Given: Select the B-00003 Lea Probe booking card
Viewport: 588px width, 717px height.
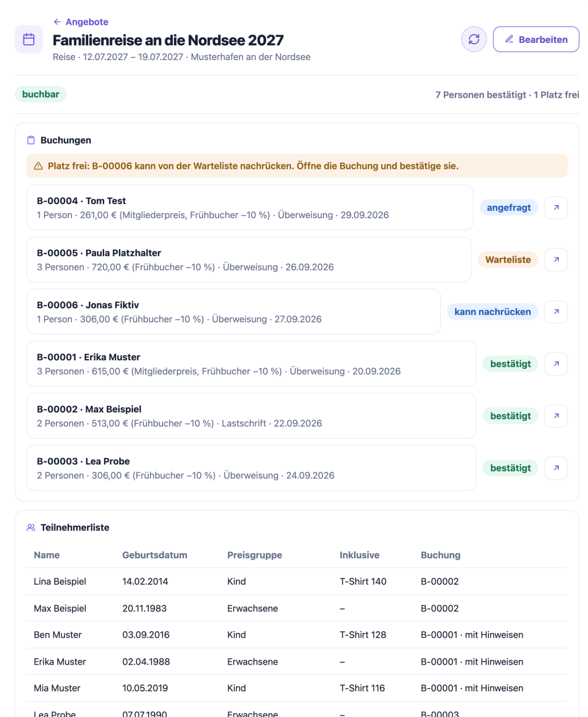Looking at the screenshot, I should [251, 468].
